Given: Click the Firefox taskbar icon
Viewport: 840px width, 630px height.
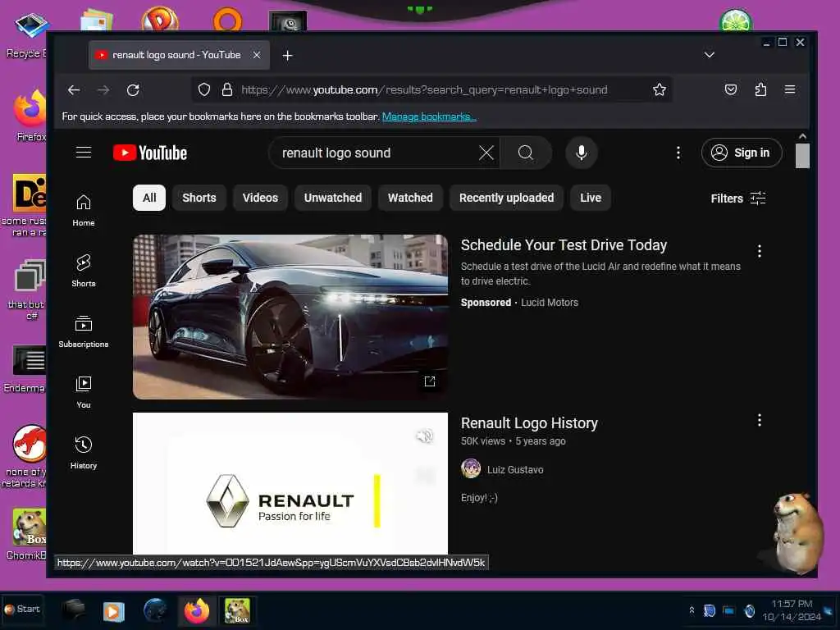Looking at the screenshot, I should point(197,610).
